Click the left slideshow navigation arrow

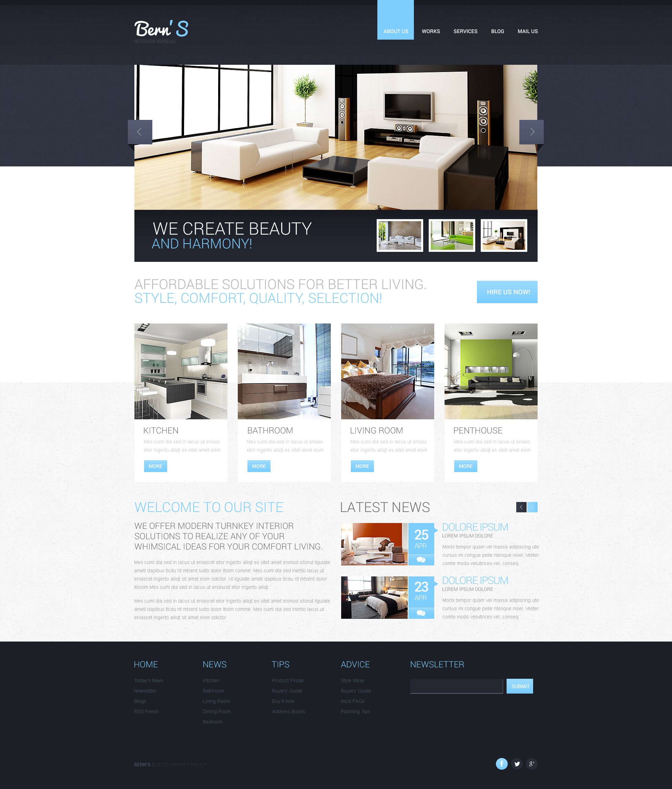[x=140, y=132]
